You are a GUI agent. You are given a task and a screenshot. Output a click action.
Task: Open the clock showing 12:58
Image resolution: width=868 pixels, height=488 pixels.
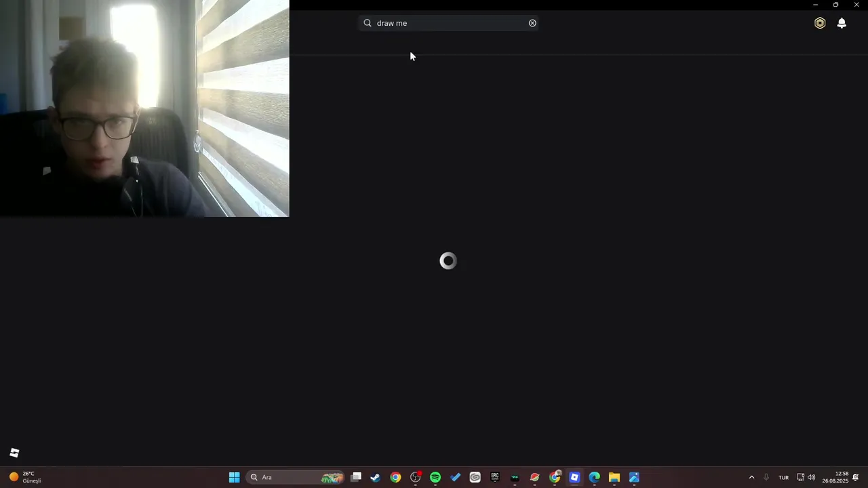pyautogui.click(x=835, y=477)
